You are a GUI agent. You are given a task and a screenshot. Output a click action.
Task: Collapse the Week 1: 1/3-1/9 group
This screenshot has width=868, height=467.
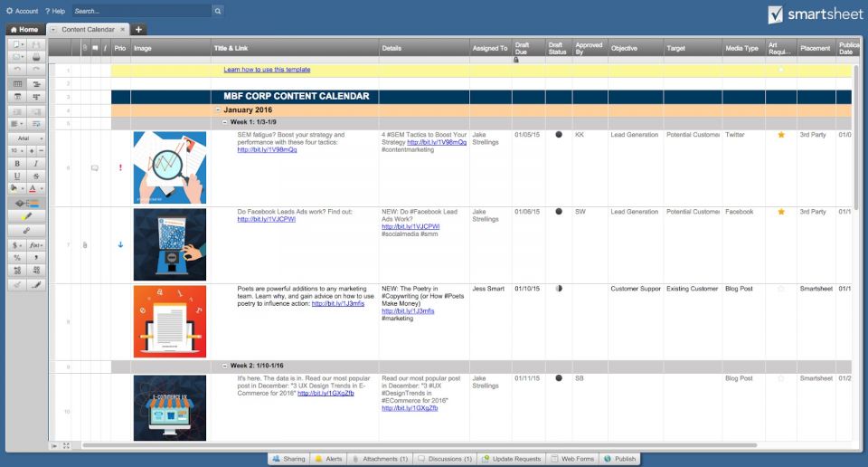point(225,122)
